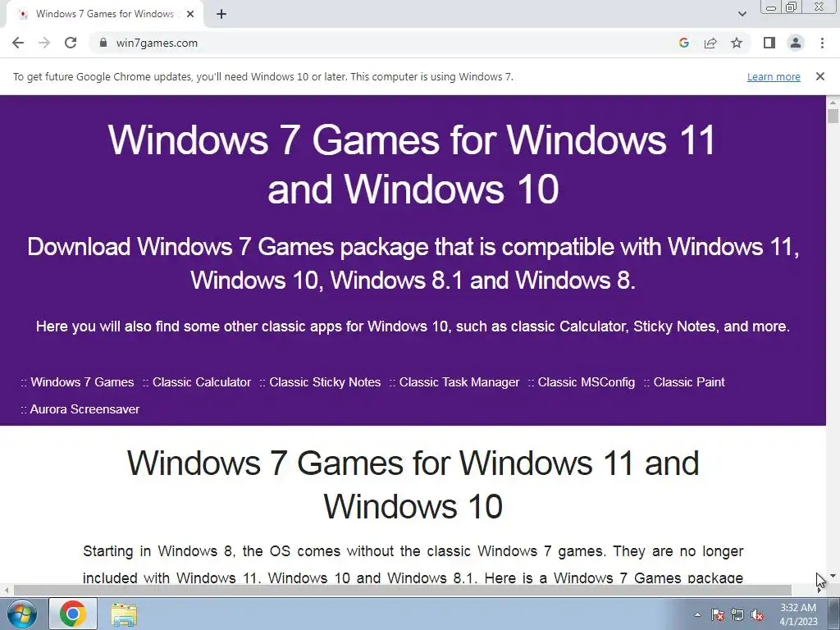Open the Action Center flag icon
Viewport: 840px width, 630px height.
717,614
